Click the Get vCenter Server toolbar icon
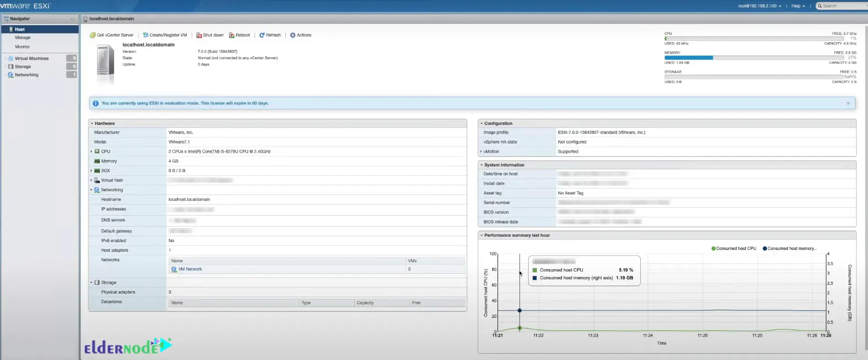This screenshot has height=360, width=868. tap(93, 35)
